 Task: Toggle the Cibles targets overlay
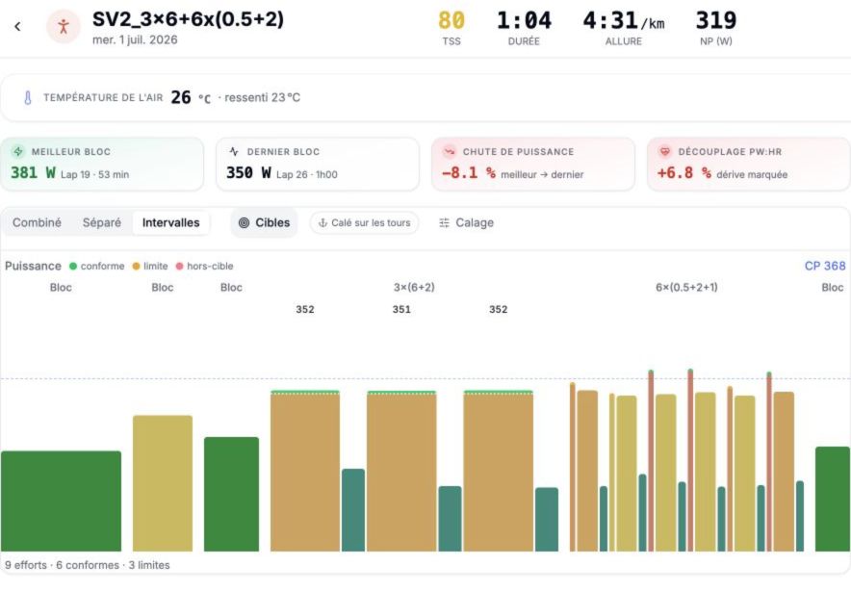coord(265,222)
